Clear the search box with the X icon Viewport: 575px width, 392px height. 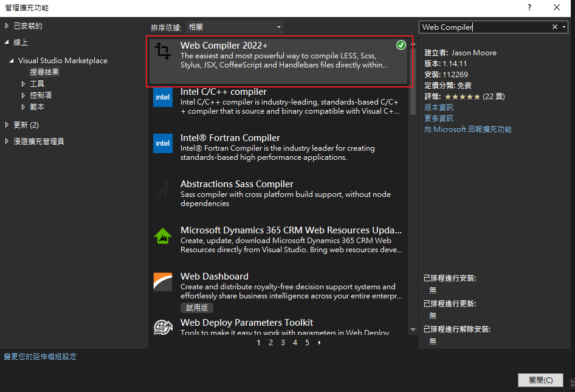point(555,27)
